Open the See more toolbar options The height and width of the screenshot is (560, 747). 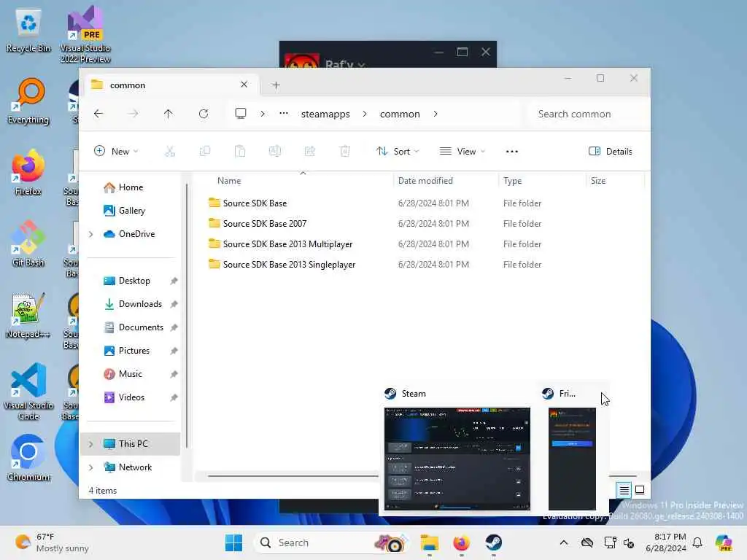(511, 152)
